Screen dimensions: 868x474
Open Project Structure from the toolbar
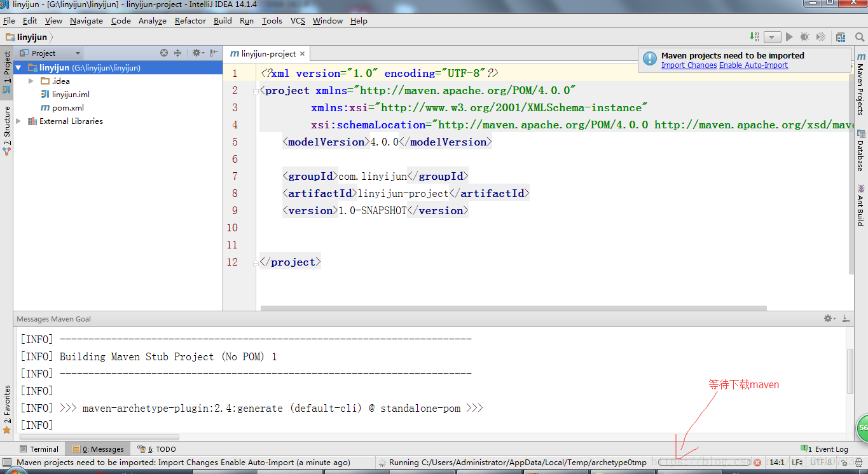tap(841, 37)
